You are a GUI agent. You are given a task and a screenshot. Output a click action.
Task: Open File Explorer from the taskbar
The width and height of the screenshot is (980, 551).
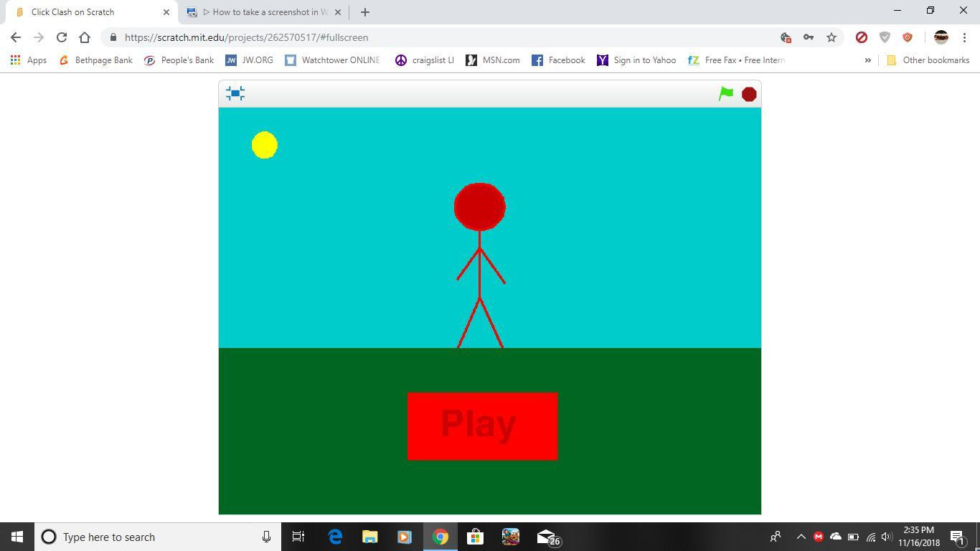369,537
